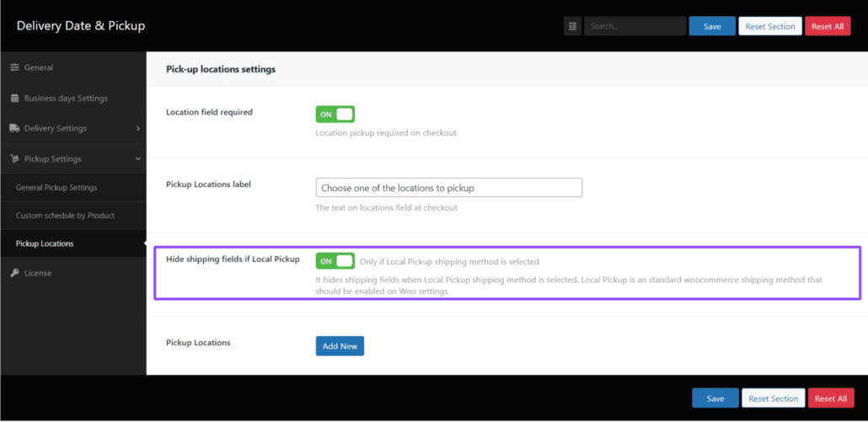
Task: Collapse the Pickup Settings submenu chevron
Action: pyautogui.click(x=137, y=159)
